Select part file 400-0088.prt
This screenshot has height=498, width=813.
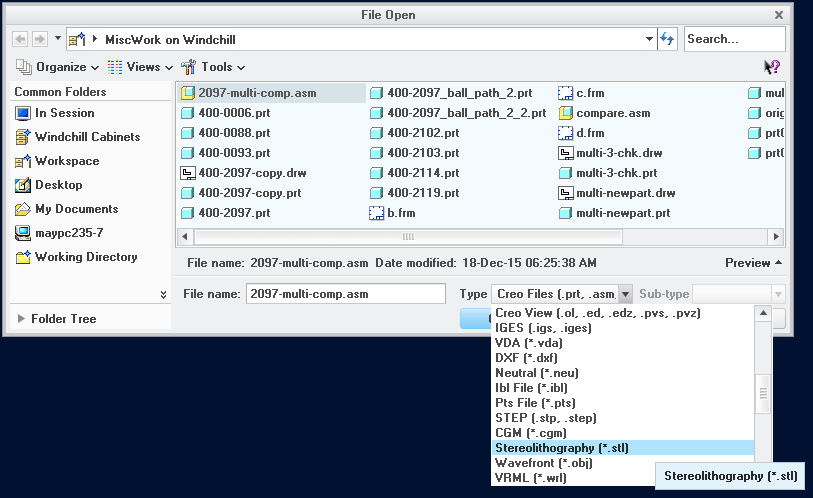(226, 133)
